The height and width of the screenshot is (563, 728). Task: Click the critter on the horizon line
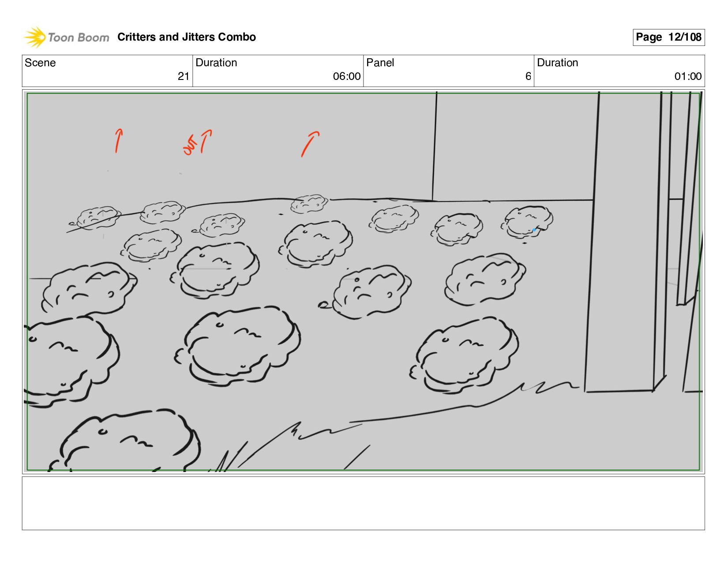click(x=309, y=204)
